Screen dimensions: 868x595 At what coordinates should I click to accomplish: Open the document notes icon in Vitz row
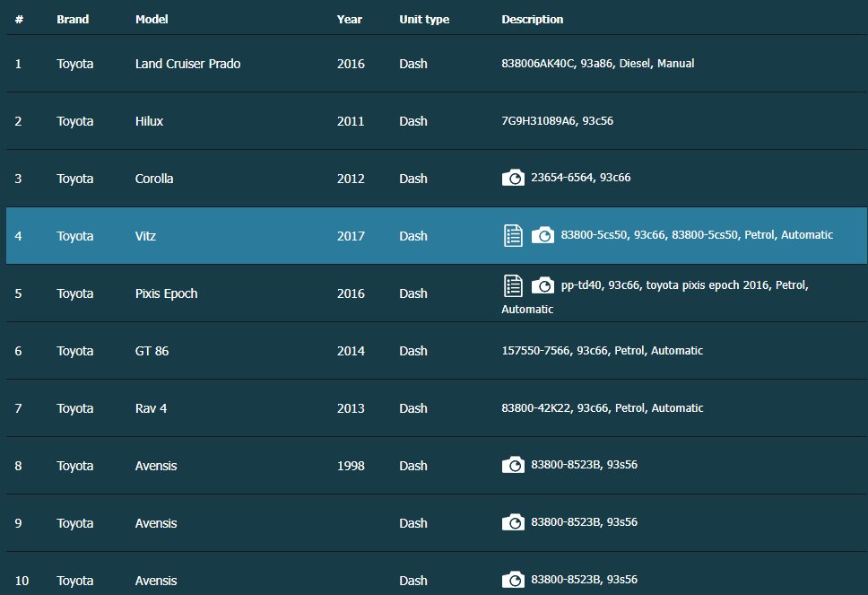pyautogui.click(x=513, y=235)
